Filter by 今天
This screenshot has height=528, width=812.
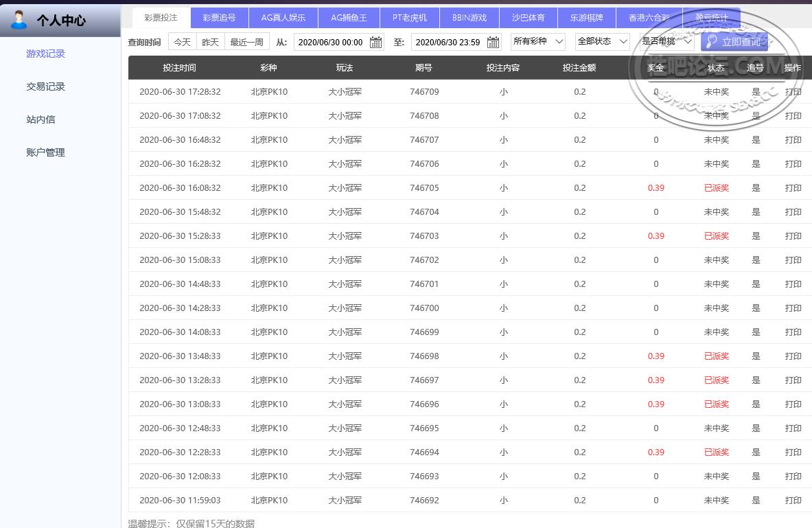(x=183, y=42)
